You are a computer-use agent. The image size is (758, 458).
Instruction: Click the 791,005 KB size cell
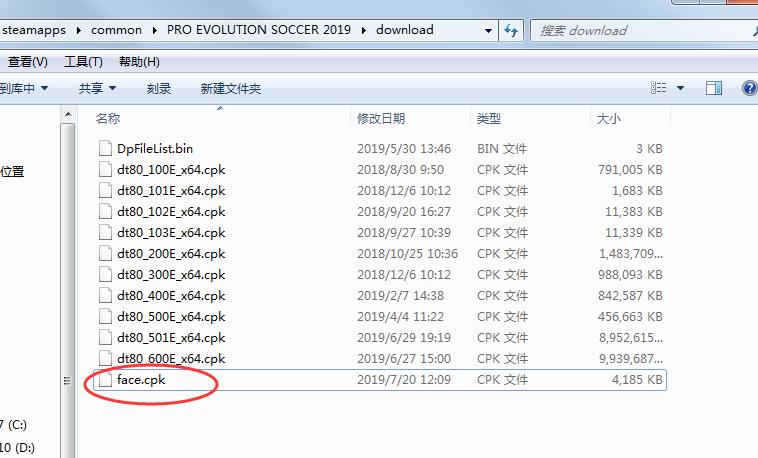pos(630,170)
